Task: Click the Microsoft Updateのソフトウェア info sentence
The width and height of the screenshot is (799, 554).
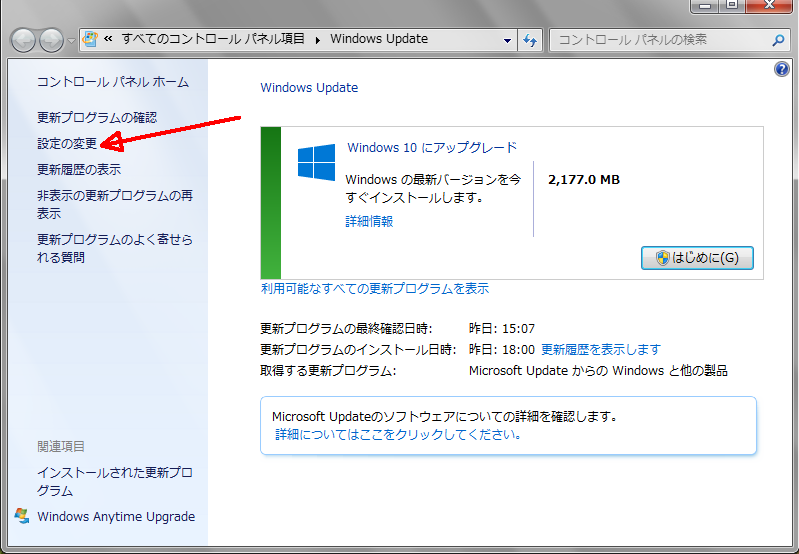Action: tap(445, 417)
